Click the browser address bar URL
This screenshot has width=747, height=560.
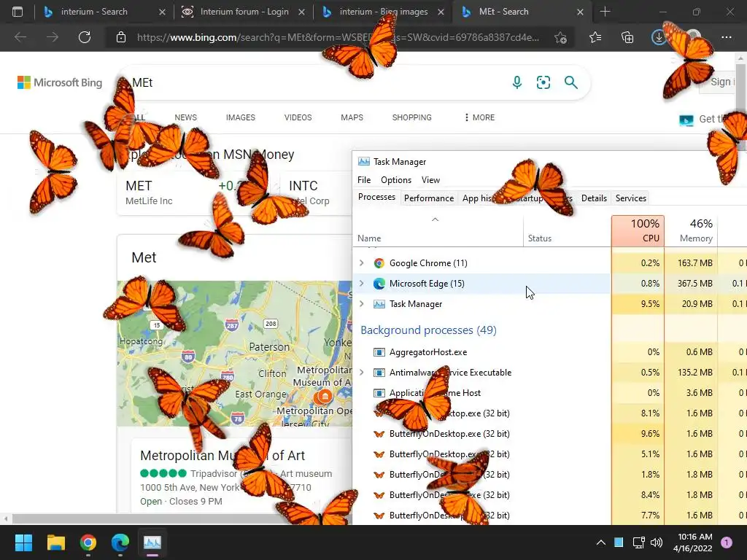pos(338,37)
